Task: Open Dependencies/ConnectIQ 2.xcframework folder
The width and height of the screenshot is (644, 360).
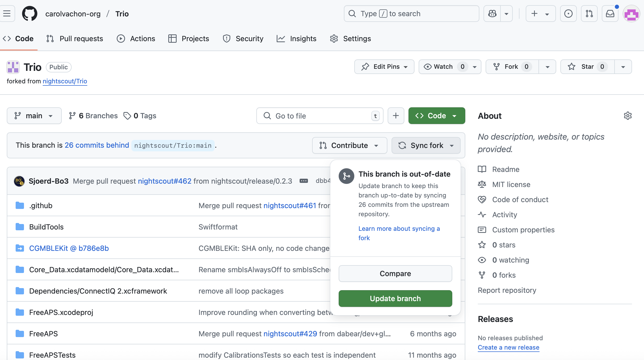Action: 98,291
